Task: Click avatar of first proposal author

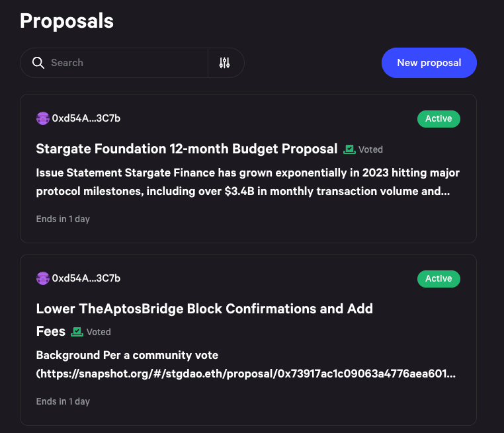Action: (x=43, y=118)
